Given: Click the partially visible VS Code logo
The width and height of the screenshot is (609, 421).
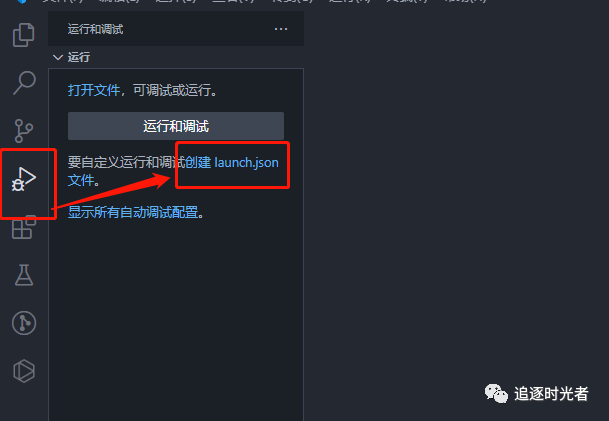Looking at the screenshot, I should pos(23,2).
